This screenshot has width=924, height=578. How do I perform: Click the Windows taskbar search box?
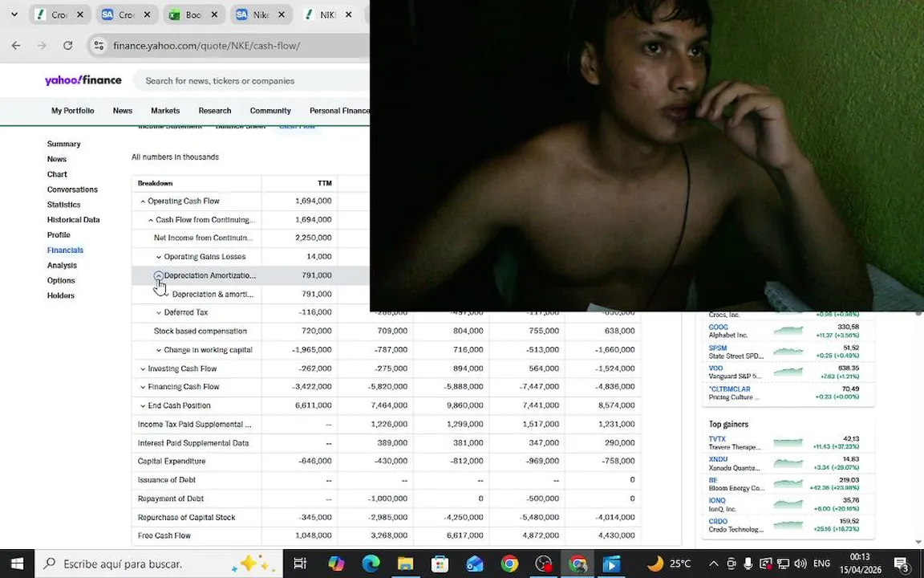(x=159, y=564)
